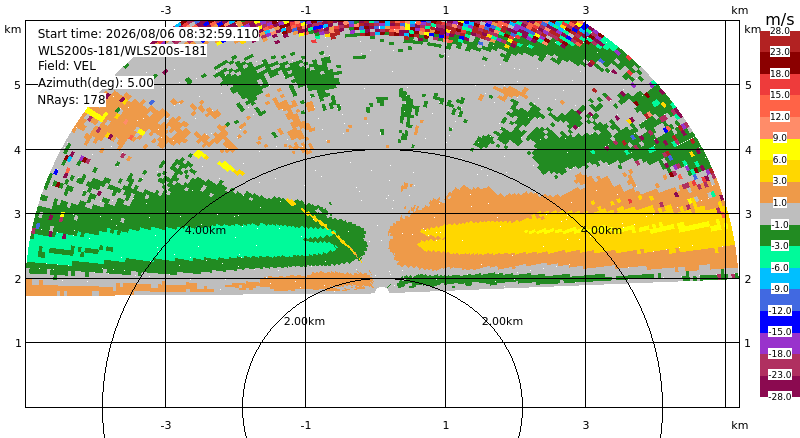Click the m/s units title above colorbar

(780, 19)
